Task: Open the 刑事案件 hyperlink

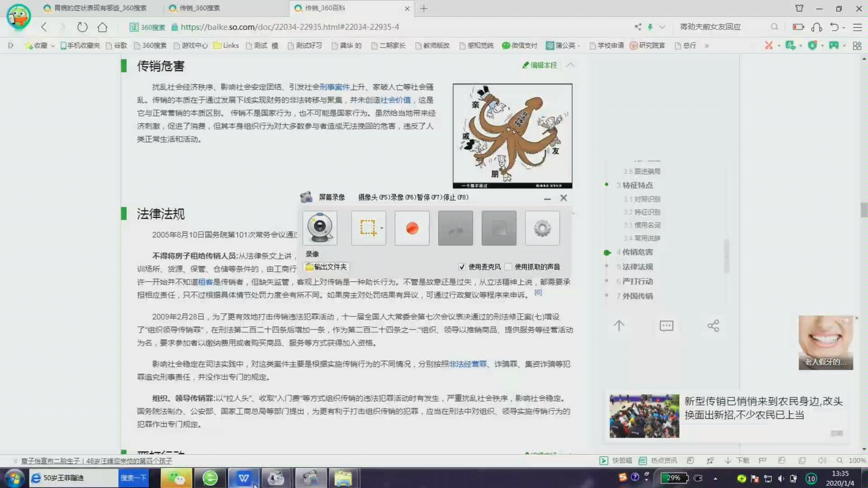Action: pos(334,87)
